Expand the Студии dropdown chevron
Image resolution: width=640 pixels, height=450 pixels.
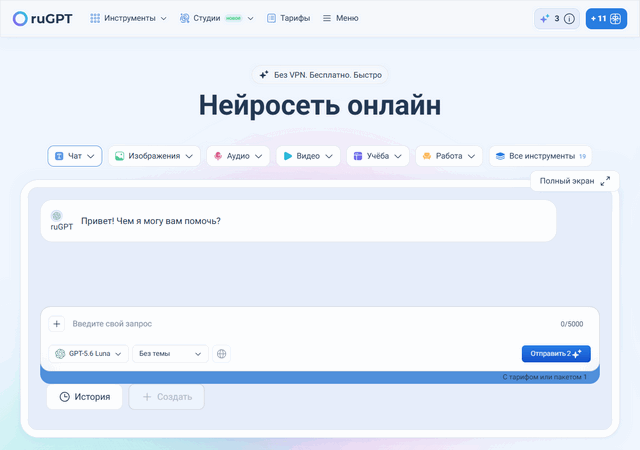[251, 19]
